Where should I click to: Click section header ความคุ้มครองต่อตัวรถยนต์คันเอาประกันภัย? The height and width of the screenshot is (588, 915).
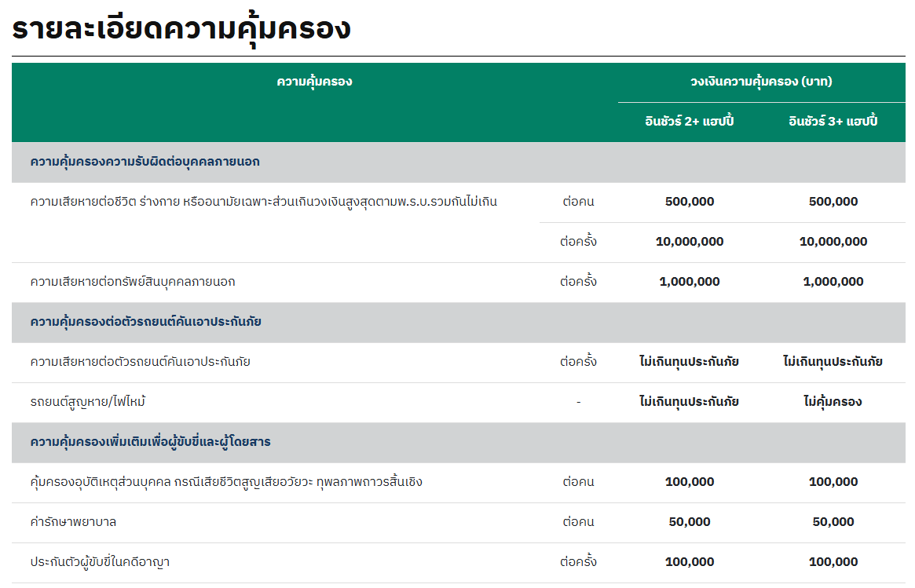145,322
